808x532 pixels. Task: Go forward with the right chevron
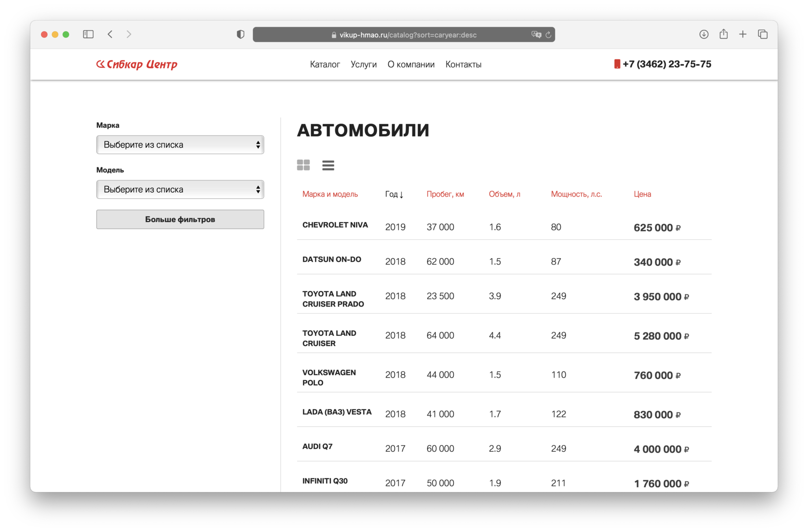click(x=129, y=34)
